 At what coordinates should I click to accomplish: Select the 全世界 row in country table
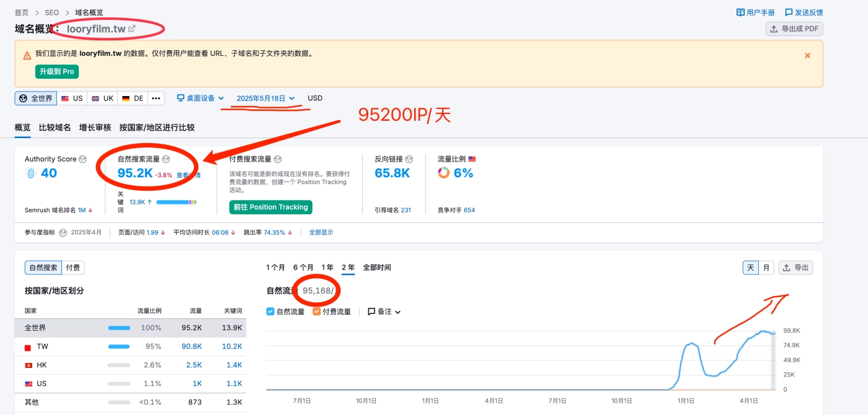(x=130, y=328)
